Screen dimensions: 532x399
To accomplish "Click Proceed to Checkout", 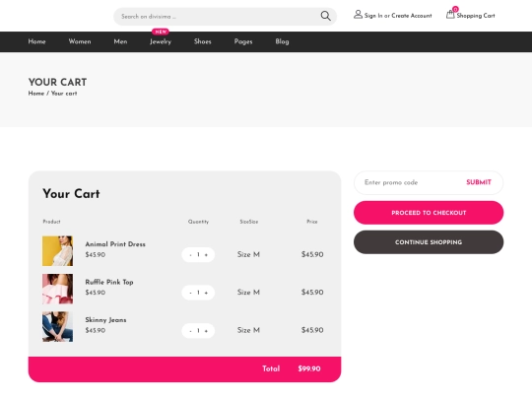I will coord(429,213).
